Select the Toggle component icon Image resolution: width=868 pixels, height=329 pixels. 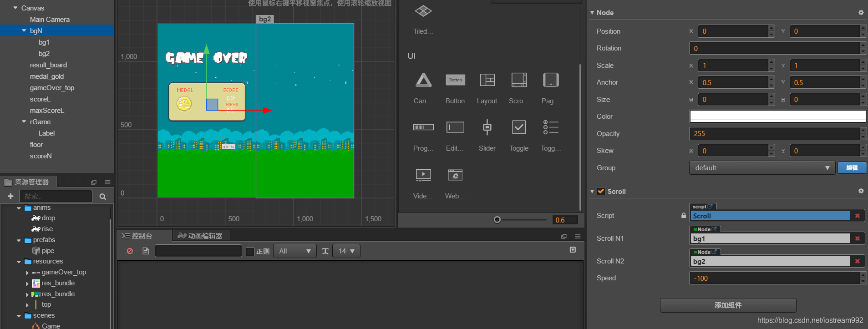tap(519, 127)
